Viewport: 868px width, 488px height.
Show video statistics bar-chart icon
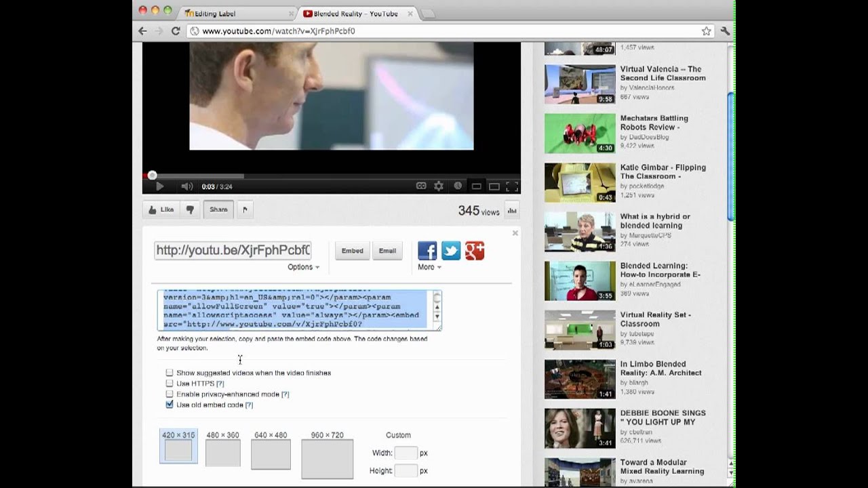tap(512, 211)
